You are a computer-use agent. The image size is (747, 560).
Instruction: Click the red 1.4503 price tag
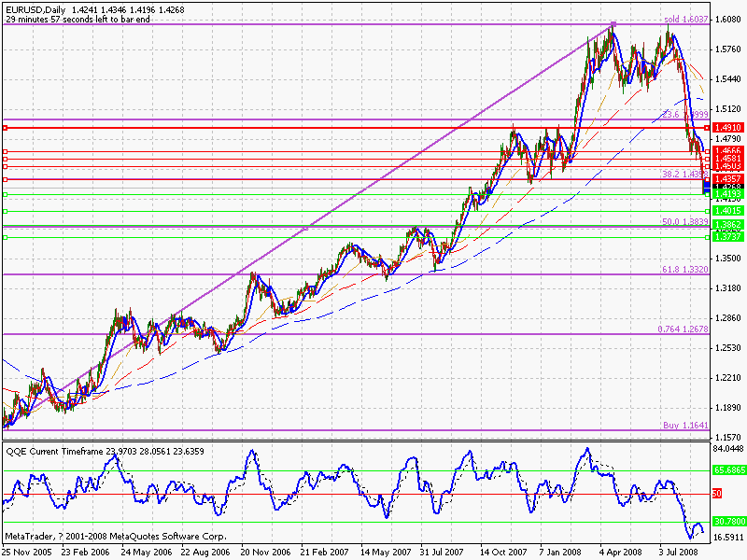[x=727, y=166]
